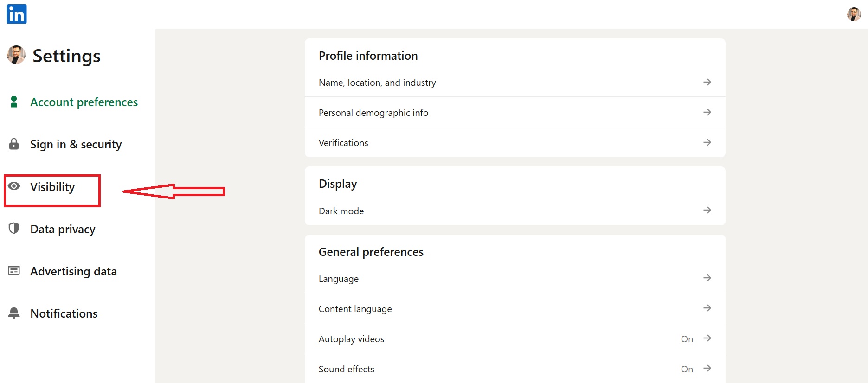Open Notifications settings
868x383 pixels.
click(x=64, y=313)
